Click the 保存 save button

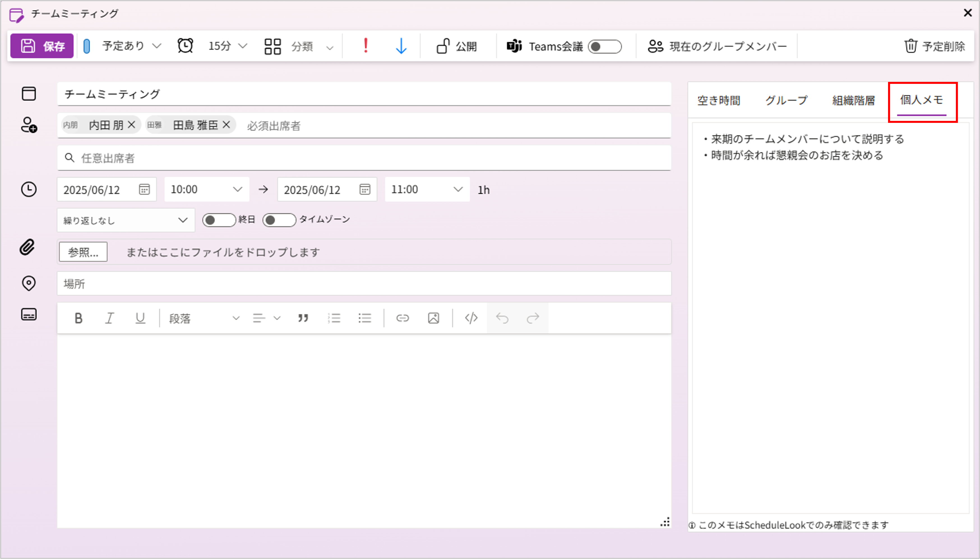click(42, 46)
